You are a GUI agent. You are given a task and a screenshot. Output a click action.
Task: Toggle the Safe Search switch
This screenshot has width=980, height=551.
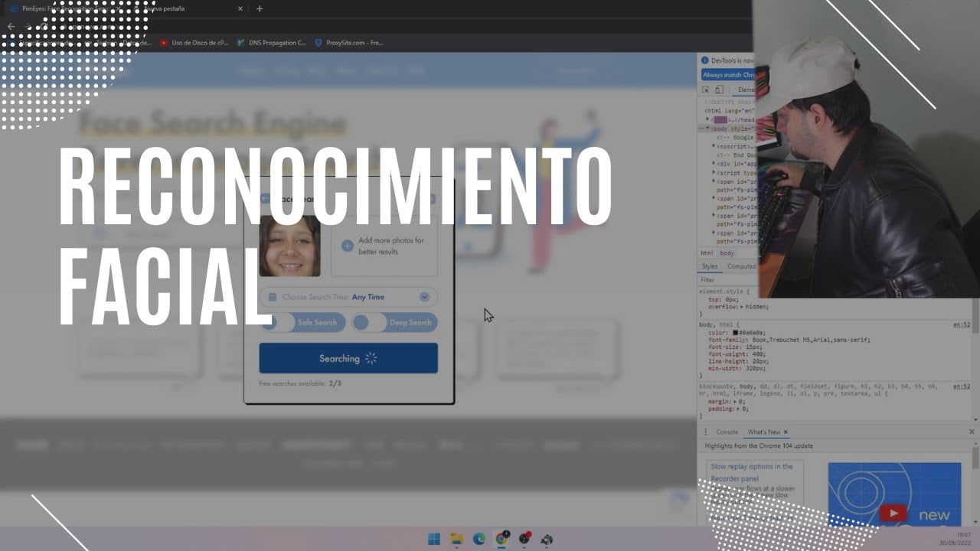click(x=302, y=322)
